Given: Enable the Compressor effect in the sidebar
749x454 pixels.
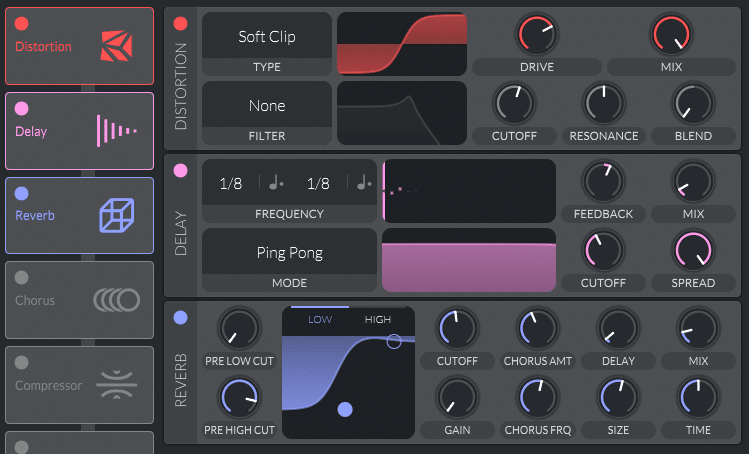Looking at the screenshot, I should point(21,363).
